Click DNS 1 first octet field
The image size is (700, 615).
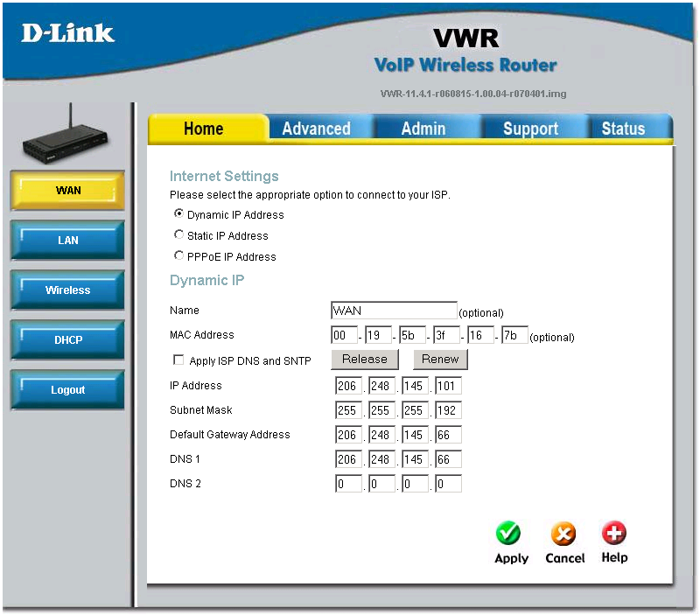[x=348, y=459]
